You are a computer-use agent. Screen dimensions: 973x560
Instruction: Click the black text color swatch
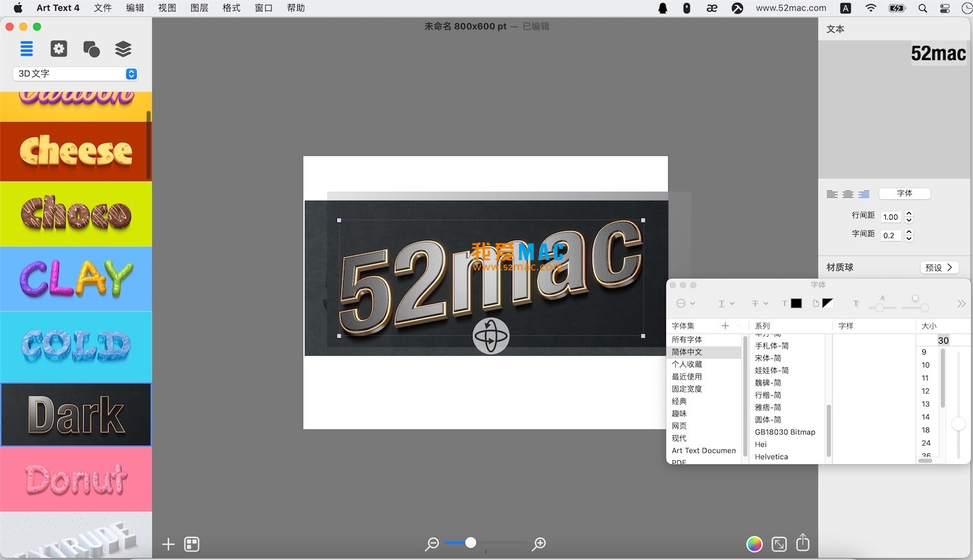[x=796, y=303]
